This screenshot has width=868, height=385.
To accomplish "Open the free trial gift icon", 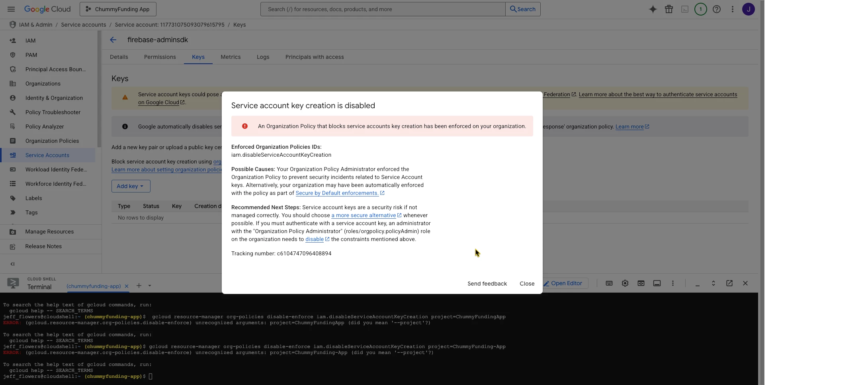I will click(x=669, y=9).
